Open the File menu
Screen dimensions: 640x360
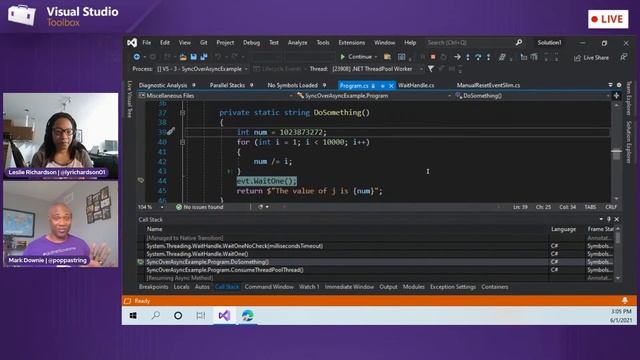click(x=147, y=42)
